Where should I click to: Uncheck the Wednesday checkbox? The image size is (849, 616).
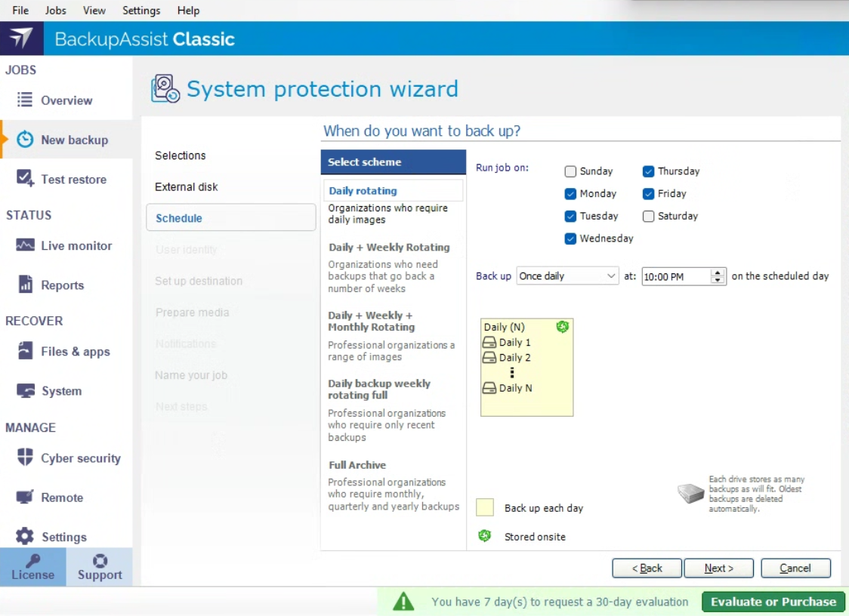pos(571,239)
